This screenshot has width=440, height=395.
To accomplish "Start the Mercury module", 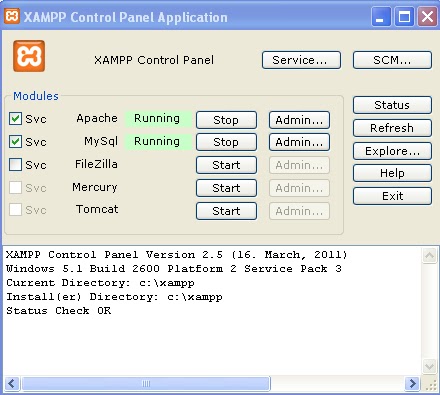I will tap(226, 188).
